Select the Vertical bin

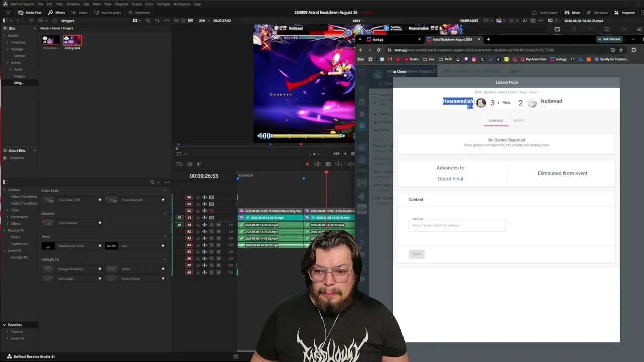20,56
